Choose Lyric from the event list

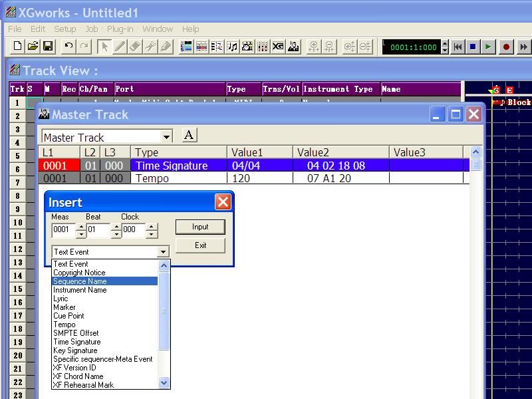[x=105, y=299]
